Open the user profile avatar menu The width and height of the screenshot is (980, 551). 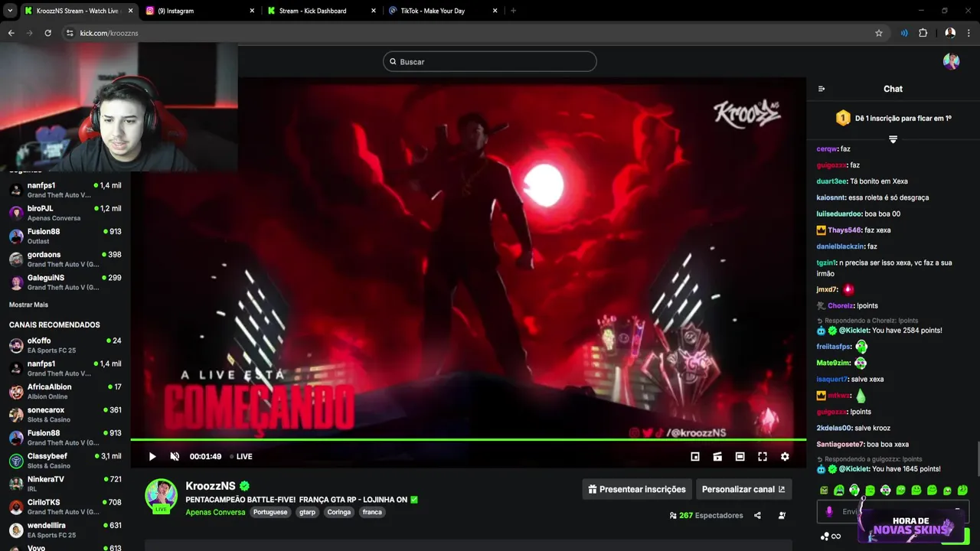pyautogui.click(x=951, y=61)
